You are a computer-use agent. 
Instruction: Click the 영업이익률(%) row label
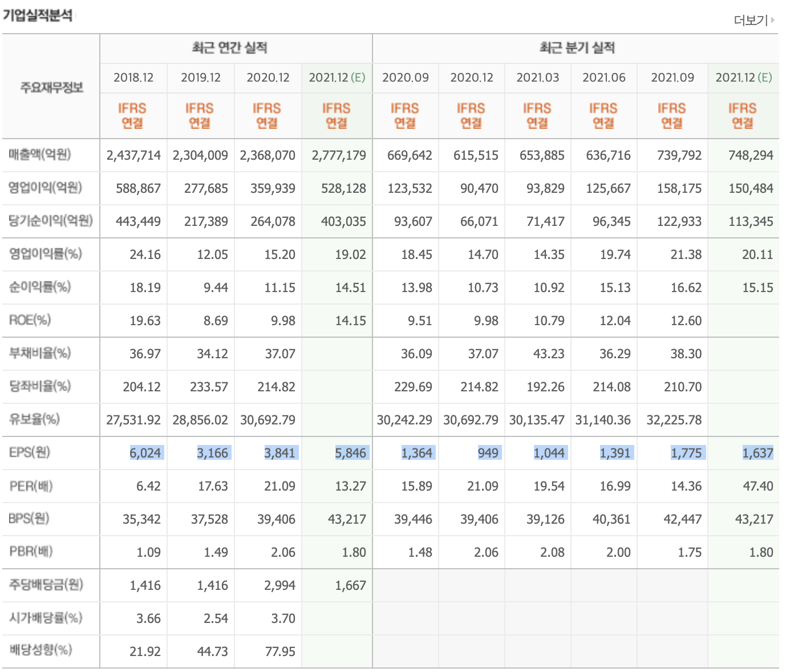click(45, 254)
